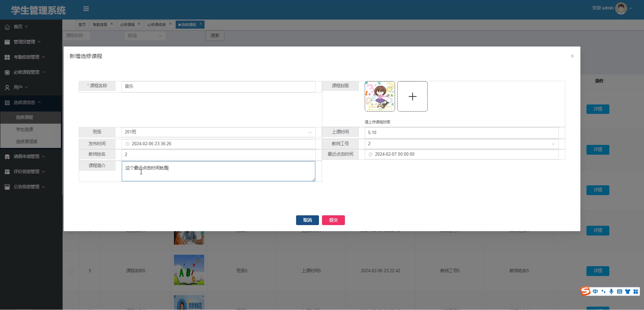Click the 必修课程管理 chip icon
Screen dimensions: 644x310
(x=7, y=72)
